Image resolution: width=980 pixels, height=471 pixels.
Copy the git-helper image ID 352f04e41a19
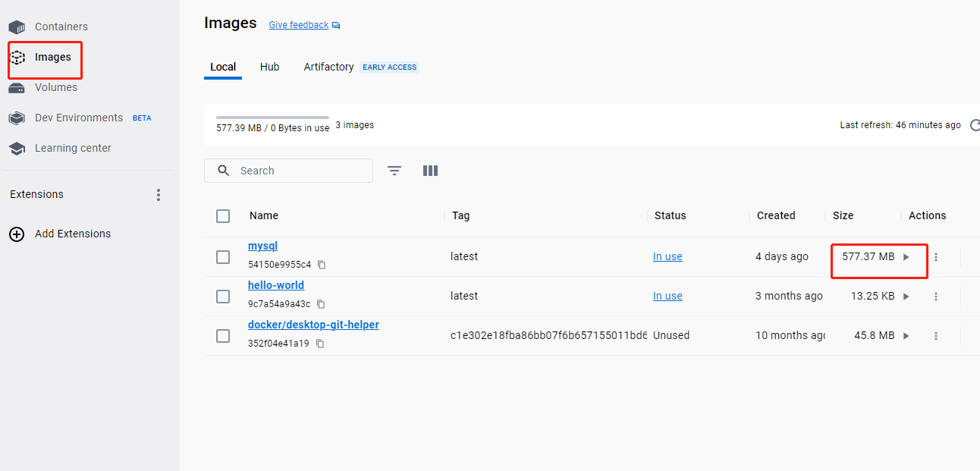[320, 344]
